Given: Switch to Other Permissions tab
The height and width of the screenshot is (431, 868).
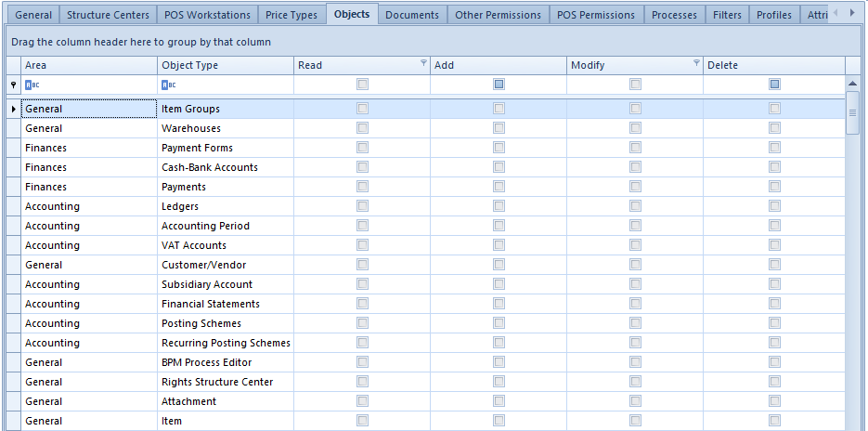Looking at the screenshot, I should coord(499,15).
